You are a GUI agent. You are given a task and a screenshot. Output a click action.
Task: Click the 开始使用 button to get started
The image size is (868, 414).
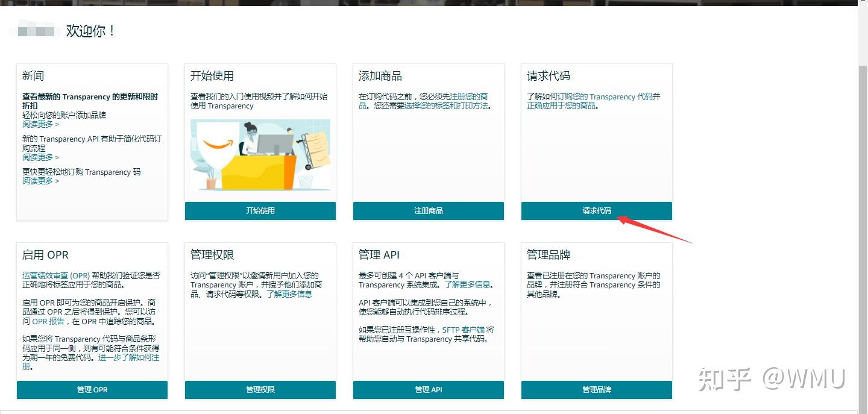coord(260,211)
